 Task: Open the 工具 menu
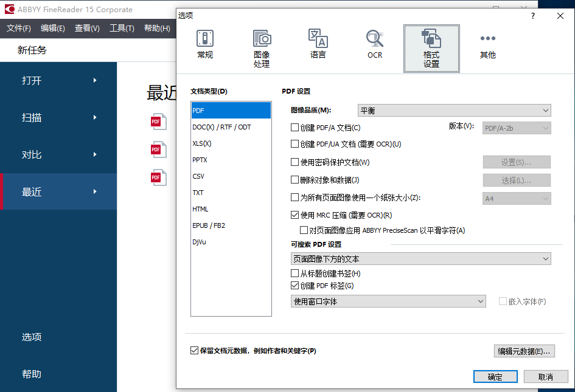(121, 27)
